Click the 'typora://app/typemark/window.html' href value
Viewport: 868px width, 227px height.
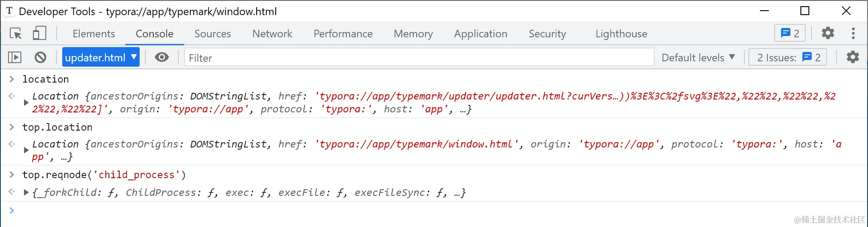417,144
